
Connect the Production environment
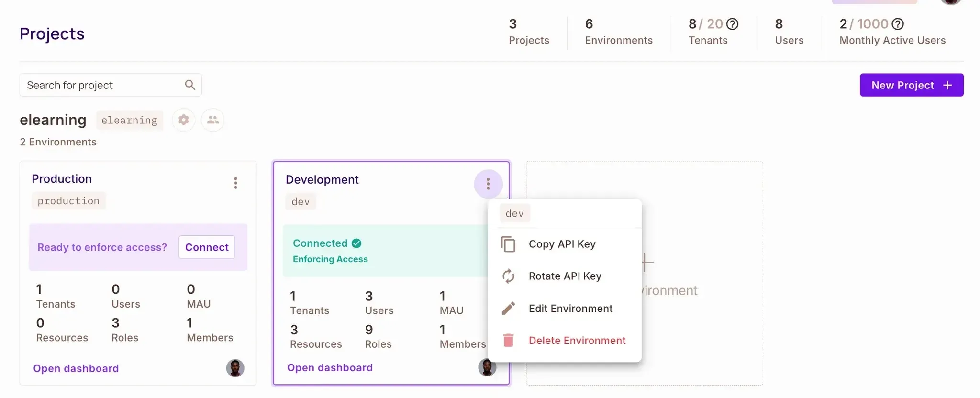click(x=207, y=247)
